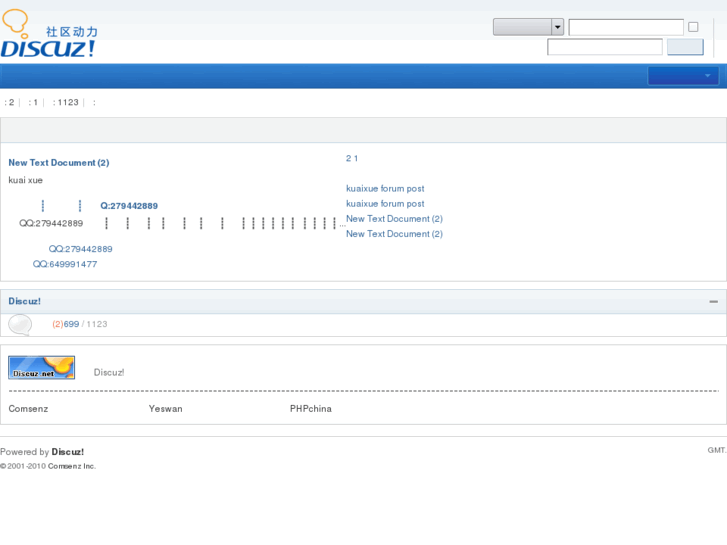Open the first kuaixue forum post link
Viewport: 727px width, 545px height.
(x=385, y=189)
